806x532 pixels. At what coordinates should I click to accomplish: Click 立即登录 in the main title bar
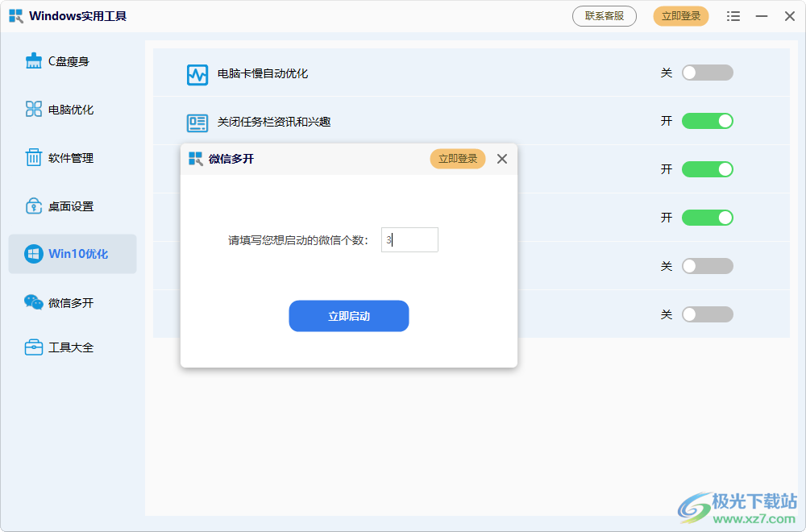click(x=680, y=16)
